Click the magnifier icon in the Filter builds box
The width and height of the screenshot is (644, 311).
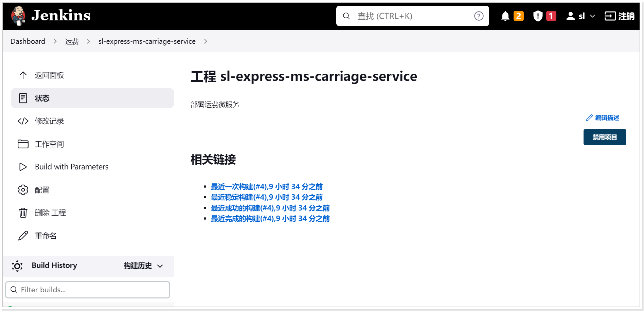tap(14, 290)
